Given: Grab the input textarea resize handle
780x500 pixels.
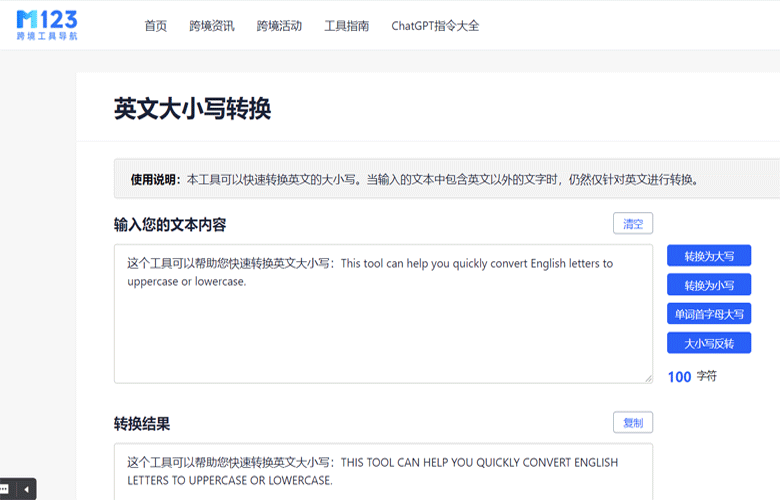Looking at the screenshot, I should [648, 379].
